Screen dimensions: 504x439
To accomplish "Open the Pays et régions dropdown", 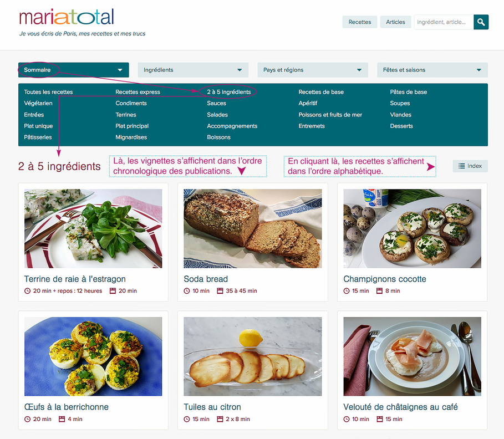I will click(x=313, y=70).
